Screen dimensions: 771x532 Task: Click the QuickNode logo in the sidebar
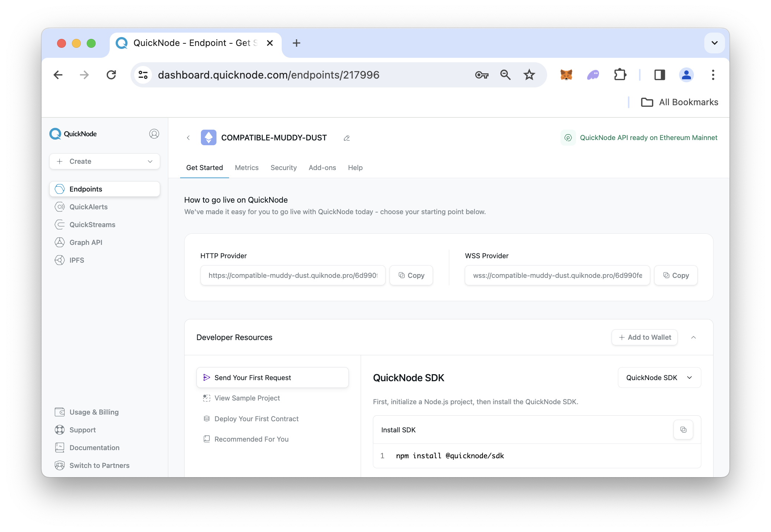pos(73,134)
